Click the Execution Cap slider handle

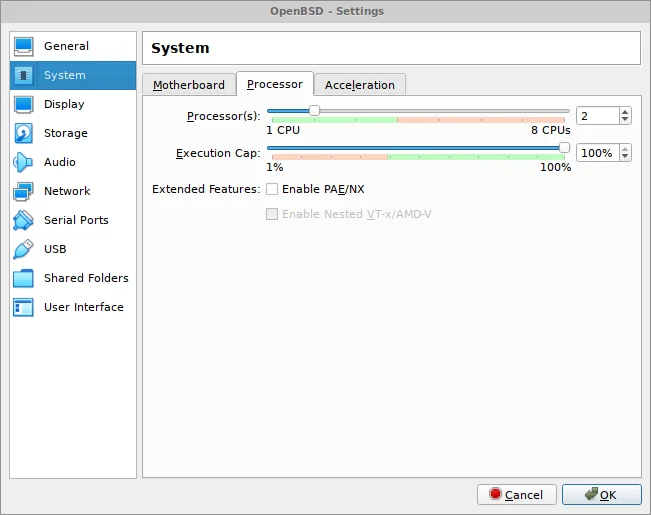tap(564, 148)
